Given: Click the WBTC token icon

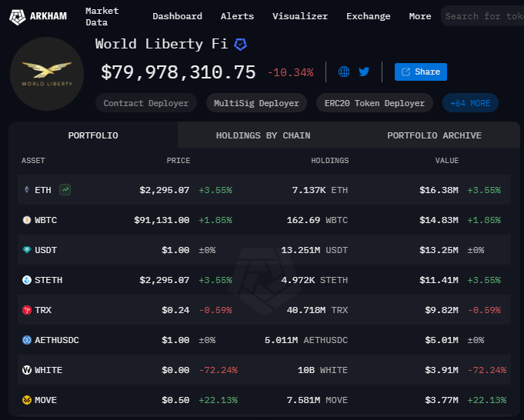Looking at the screenshot, I should click(27, 220).
